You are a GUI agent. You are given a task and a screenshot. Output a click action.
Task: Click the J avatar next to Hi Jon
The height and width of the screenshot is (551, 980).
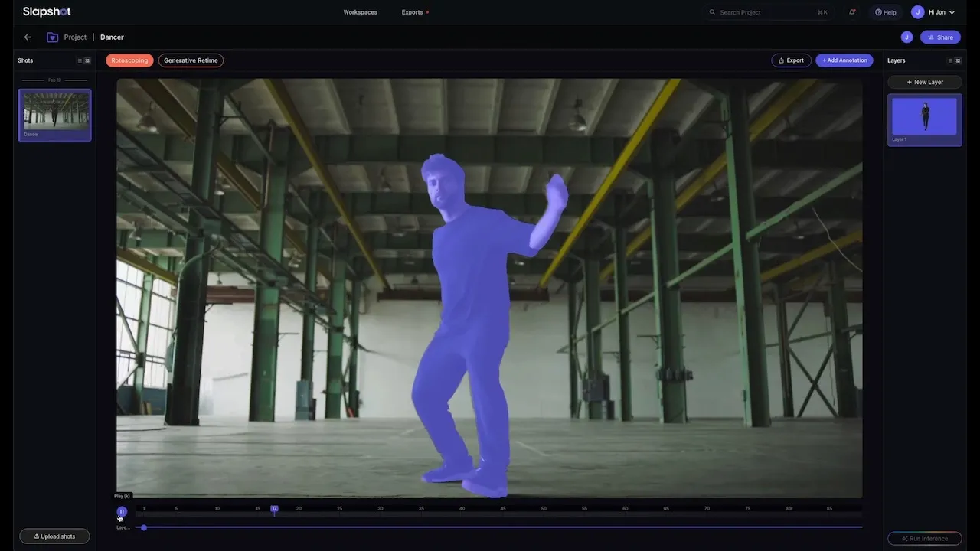pos(917,12)
